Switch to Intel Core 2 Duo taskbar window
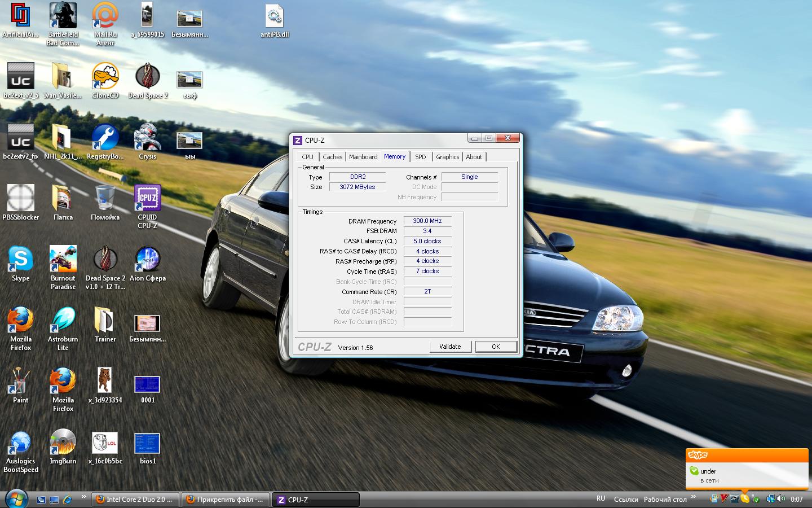The width and height of the screenshot is (812, 508). click(135, 500)
